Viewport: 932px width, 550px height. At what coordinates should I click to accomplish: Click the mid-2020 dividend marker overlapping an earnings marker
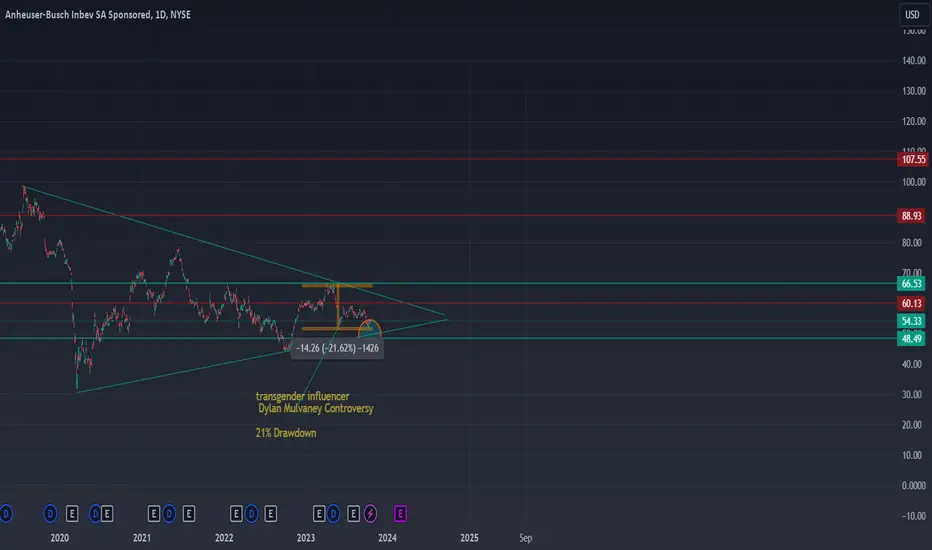(95, 513)
